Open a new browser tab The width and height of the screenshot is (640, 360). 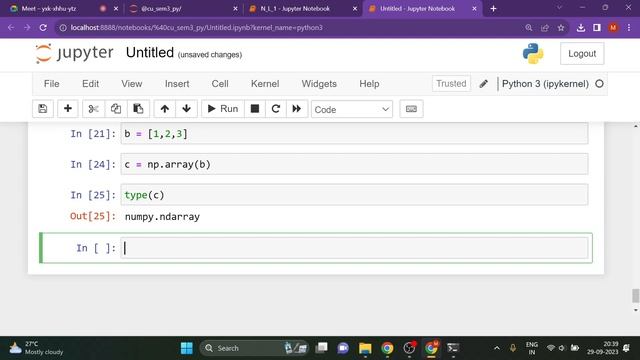pyautogui.click(x=493, y=9)
